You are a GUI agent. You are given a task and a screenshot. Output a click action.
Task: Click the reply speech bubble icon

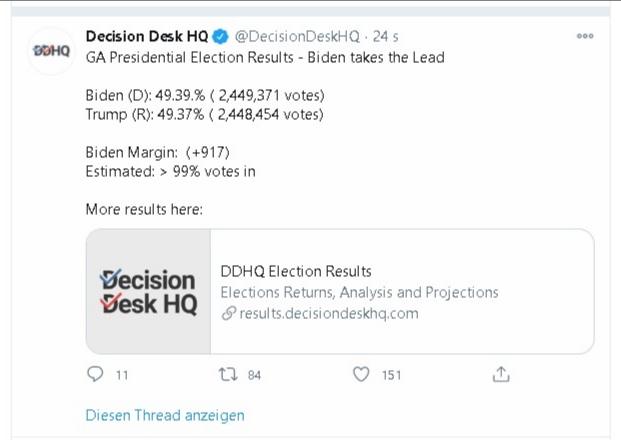coord(95,374)
